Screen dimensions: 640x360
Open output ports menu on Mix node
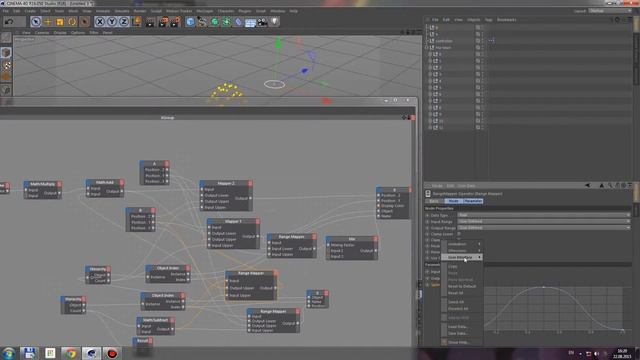click(x=375, y=239)
